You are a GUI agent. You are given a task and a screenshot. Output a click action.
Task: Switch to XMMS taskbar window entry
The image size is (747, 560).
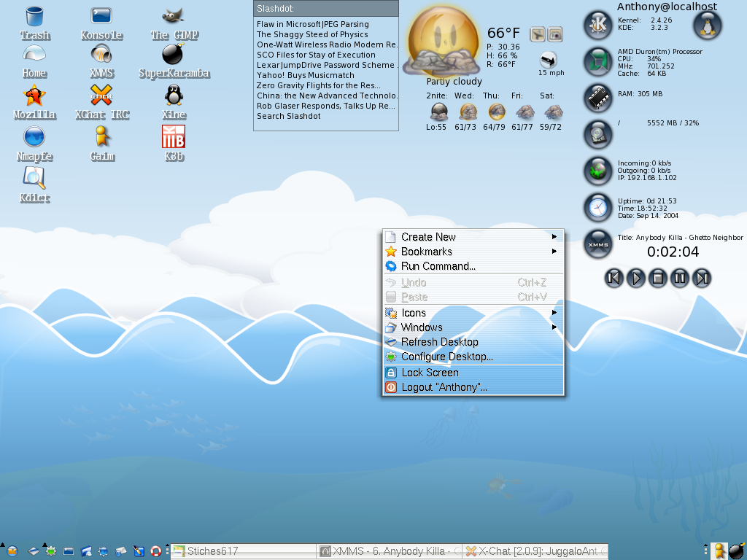pos(390,551)
